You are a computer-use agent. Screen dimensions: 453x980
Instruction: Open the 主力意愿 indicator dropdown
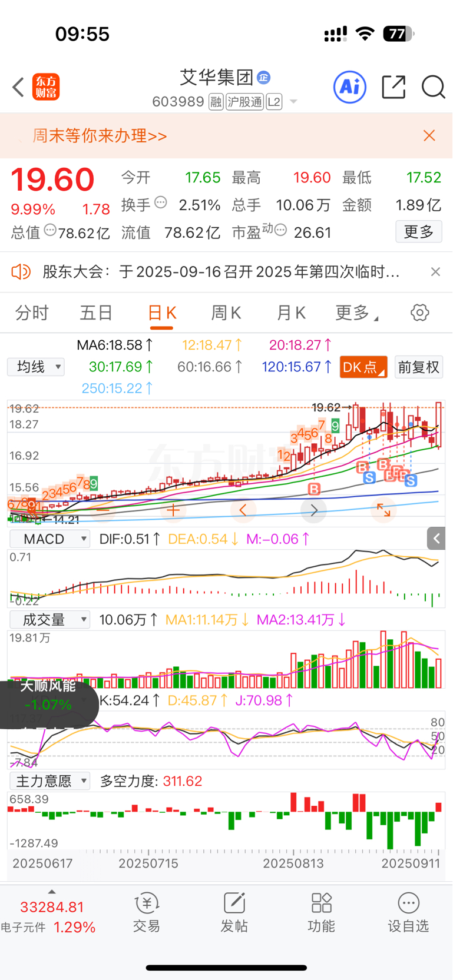point(50,781)
